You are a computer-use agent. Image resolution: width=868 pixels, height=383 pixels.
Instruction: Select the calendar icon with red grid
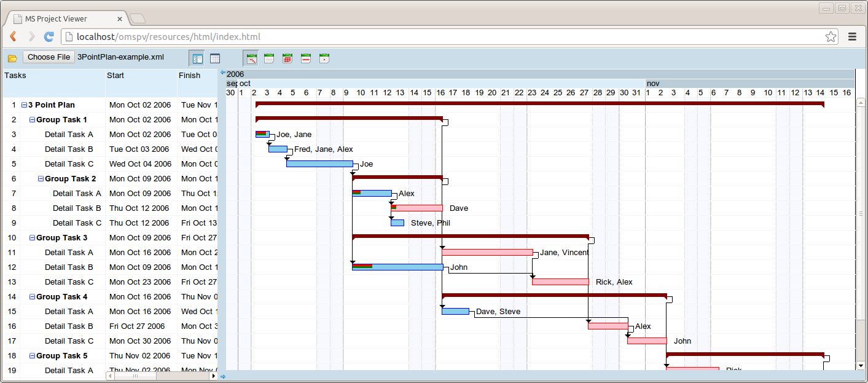287,58
